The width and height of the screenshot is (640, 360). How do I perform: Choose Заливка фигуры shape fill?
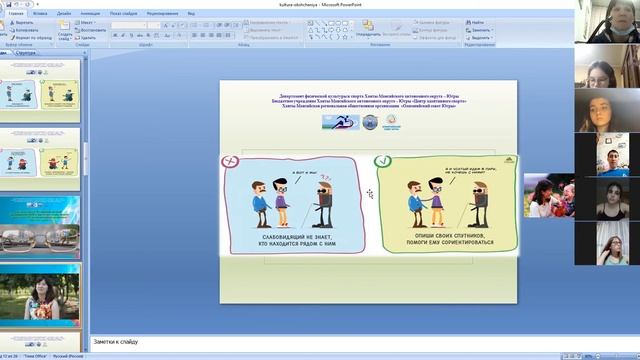coord(431,22)
